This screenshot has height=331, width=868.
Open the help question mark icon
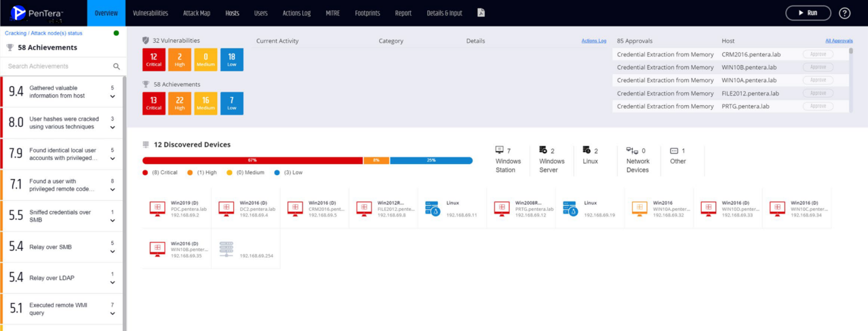tap(844, 13)
